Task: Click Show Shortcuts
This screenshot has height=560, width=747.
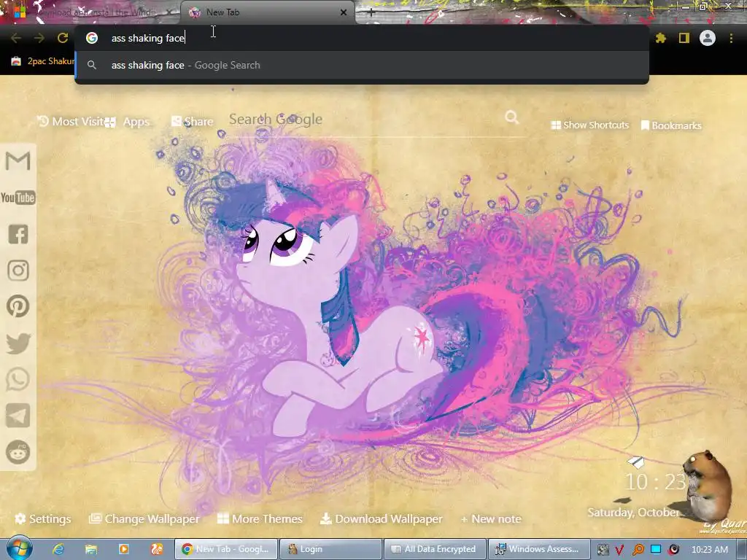Action: [589, 125]
